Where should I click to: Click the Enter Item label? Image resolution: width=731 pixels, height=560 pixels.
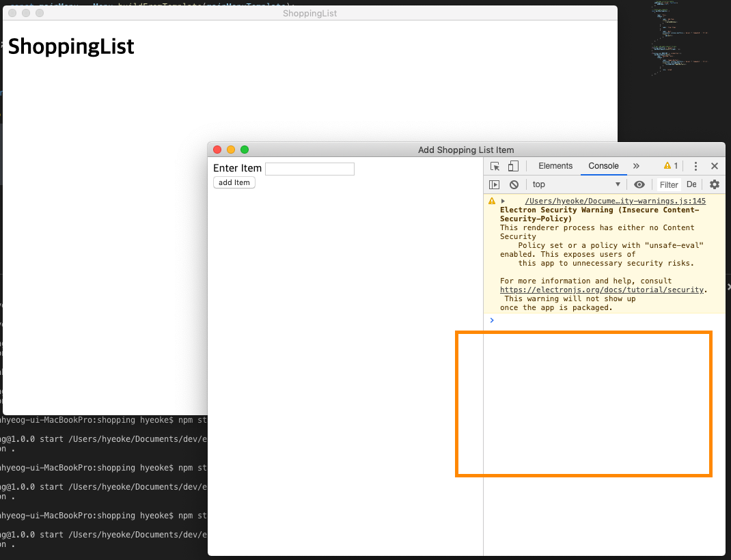(237, 168)
